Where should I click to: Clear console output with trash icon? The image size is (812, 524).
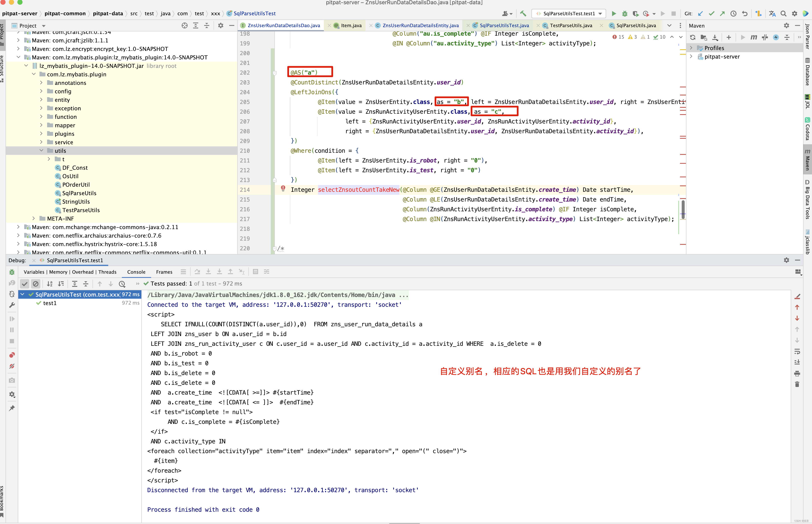pyautogui.click(x=797, y=384)
